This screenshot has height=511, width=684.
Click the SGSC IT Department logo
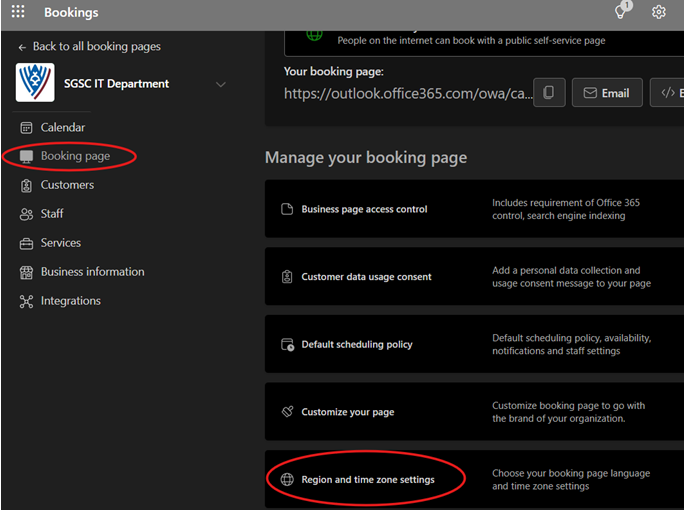click(35, 84)
